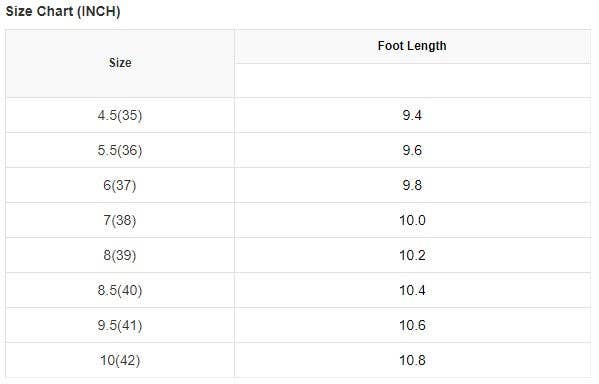This screenshot has height=384, width=599.
Task: Click the 10(42) size cell
Action: coord(120,360)
